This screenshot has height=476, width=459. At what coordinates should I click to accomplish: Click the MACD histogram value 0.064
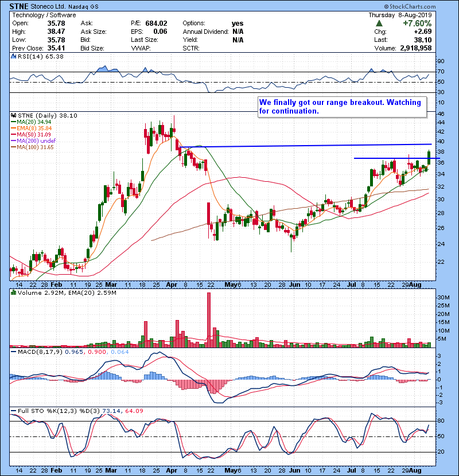pyautogui.click(x=120, y=352)
